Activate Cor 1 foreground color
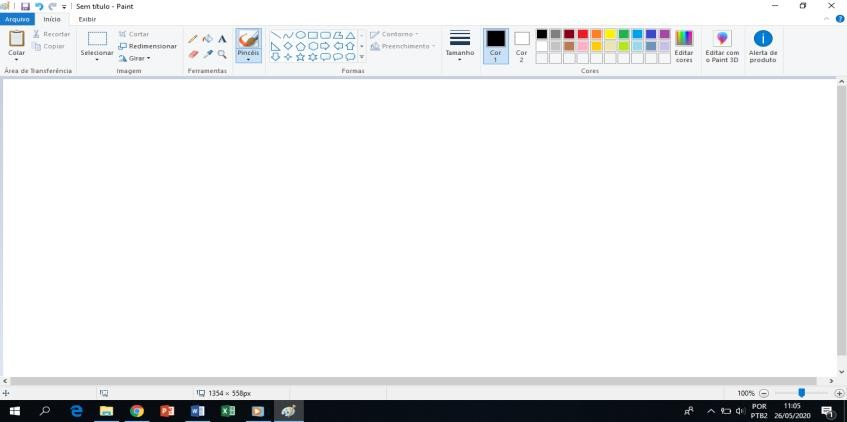This screenshot has height=422, width=847. pos(495,46)
